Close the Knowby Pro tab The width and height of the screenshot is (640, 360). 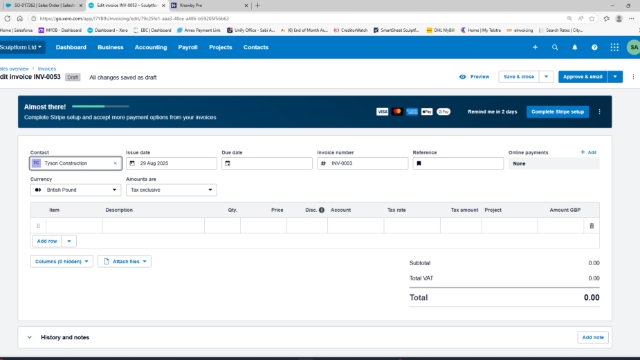pos(246,5)
